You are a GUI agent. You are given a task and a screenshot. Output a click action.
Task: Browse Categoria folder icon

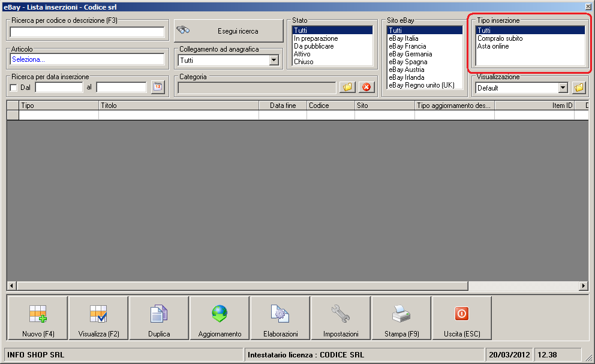pos(347,88)
